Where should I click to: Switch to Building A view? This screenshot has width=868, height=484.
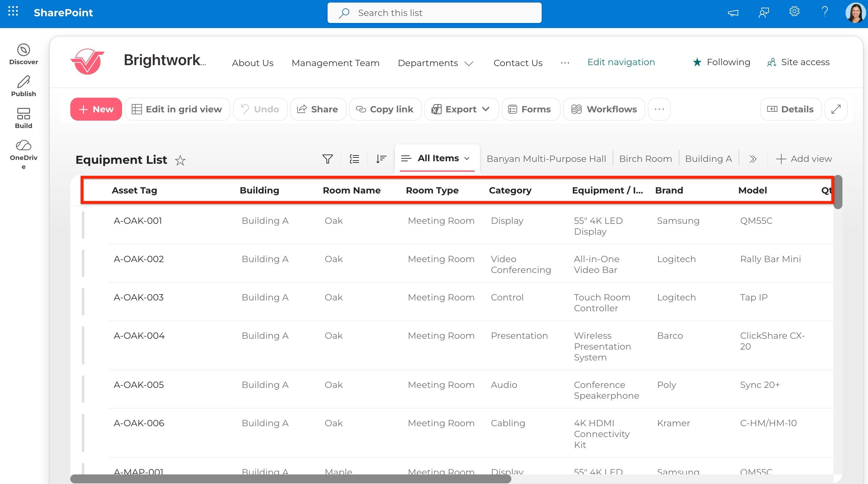708,159
